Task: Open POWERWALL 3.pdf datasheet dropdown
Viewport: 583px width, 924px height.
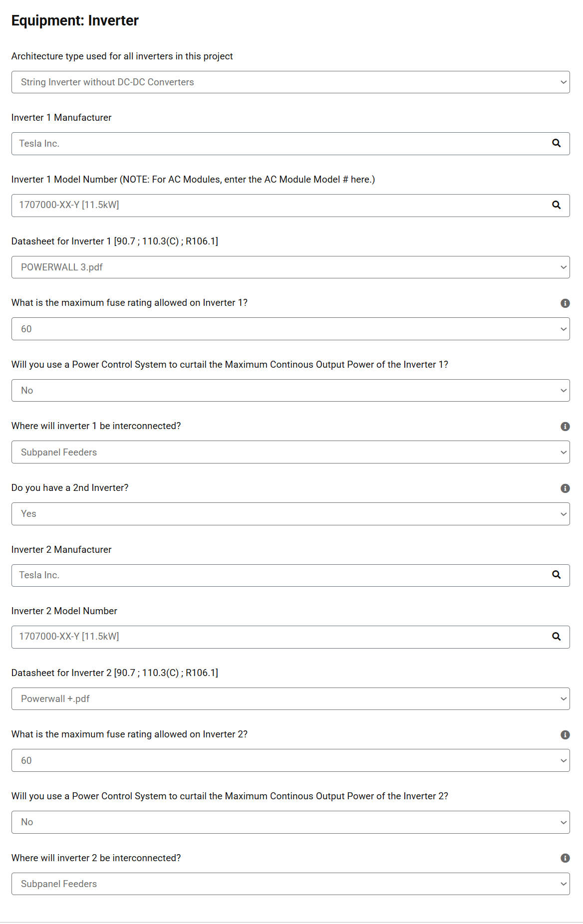Action: [x=291, y=267]
